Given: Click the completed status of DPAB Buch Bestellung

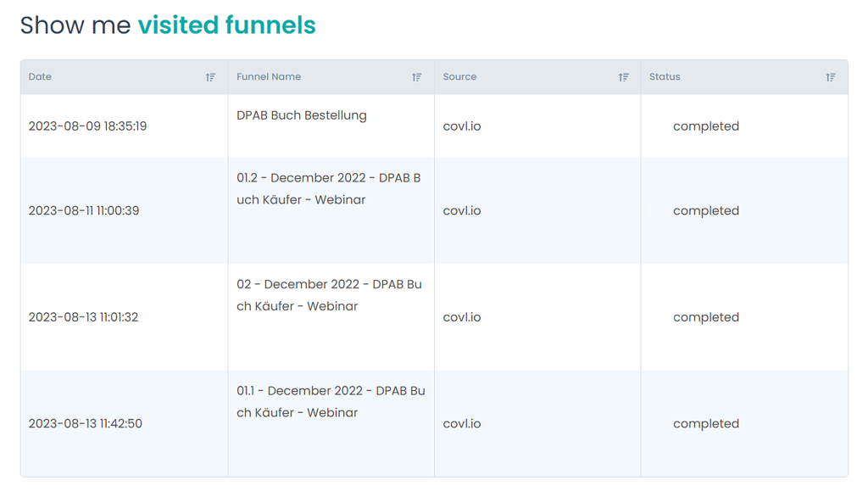Looking at the screenshot, I should (x=705, y=126).
